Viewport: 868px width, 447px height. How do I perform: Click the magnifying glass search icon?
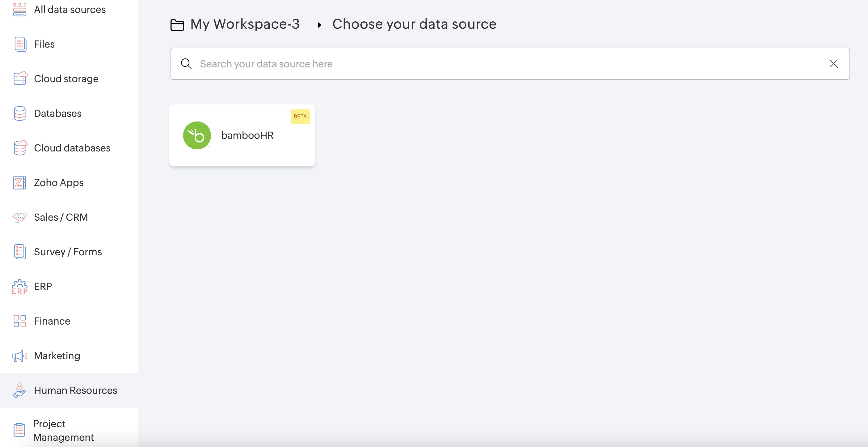pos(186,64)
